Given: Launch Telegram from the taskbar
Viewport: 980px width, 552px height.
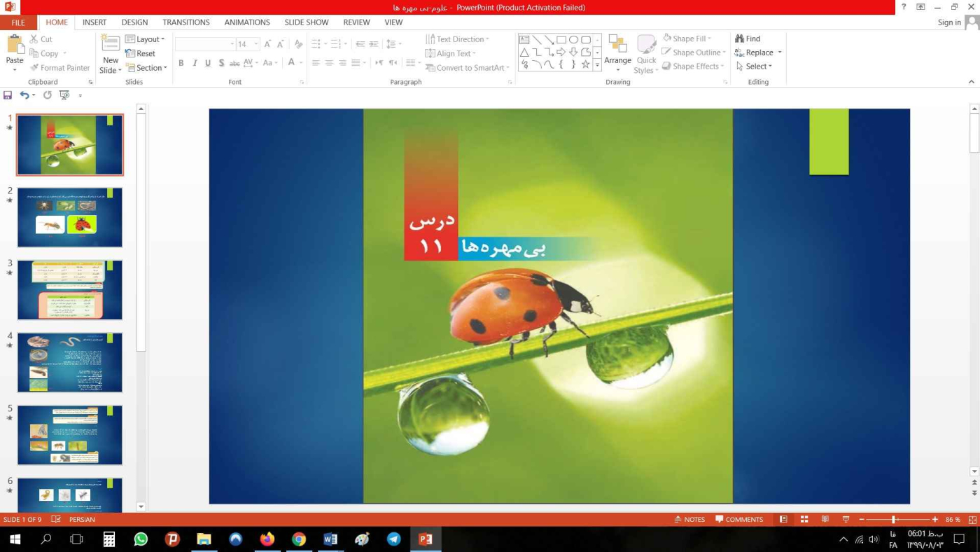Looking at the screenshot, I should (393, 539).
